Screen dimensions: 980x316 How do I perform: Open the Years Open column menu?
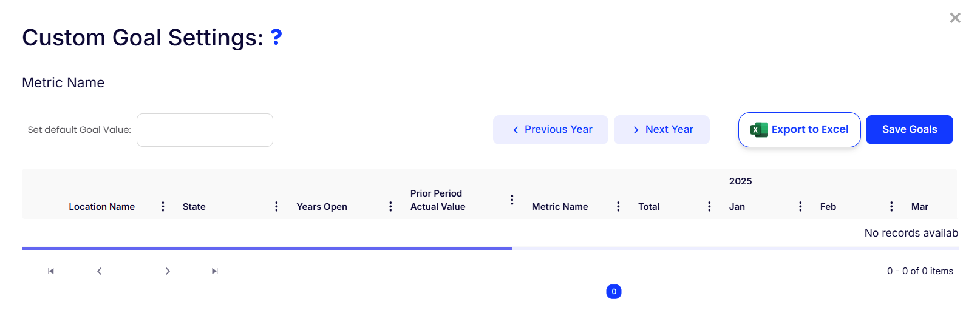(390, 207)
